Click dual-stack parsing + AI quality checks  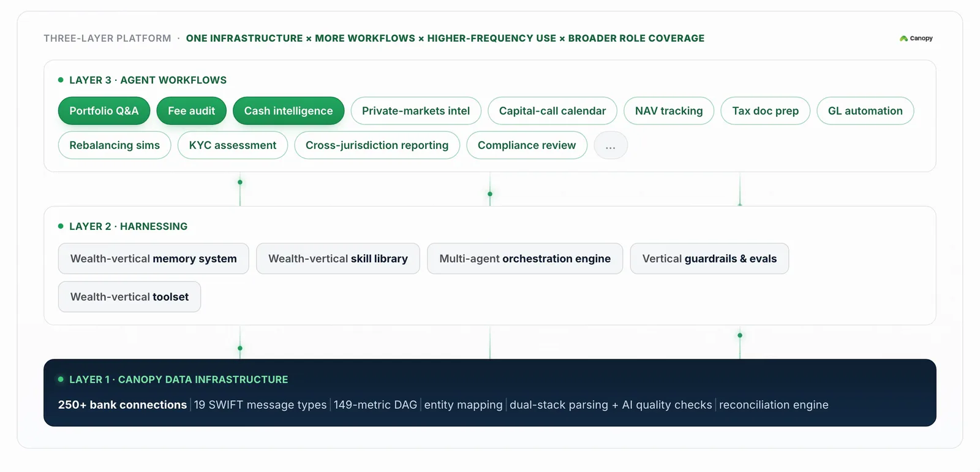[611, 405]
